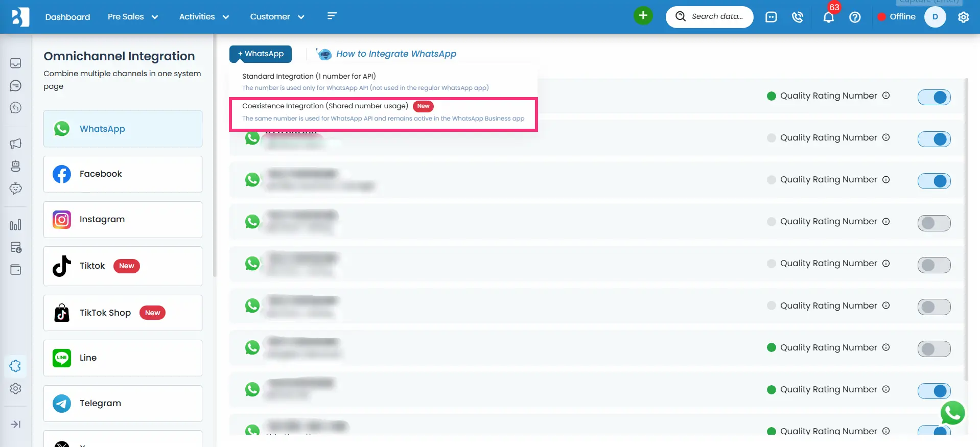Screen dimensions: 980x447
Task: Open the phone call icon in header
Action: click(x=797, y=17)
